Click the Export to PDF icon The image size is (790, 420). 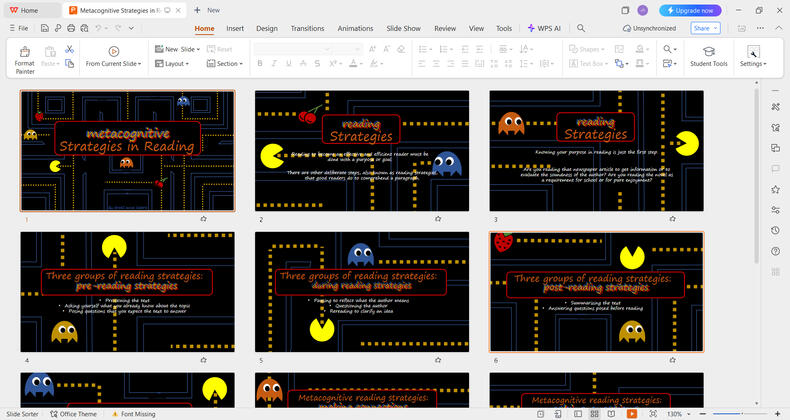58,28
